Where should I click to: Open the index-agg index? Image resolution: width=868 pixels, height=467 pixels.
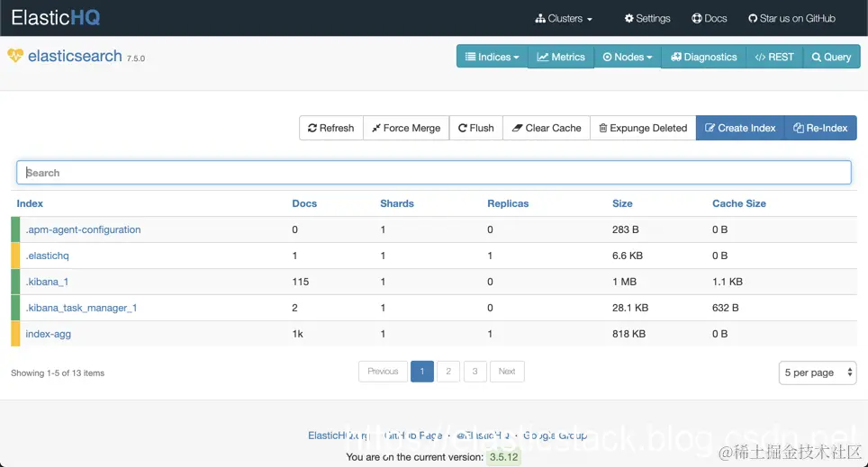pyautogui.click(x=48, y=334)
